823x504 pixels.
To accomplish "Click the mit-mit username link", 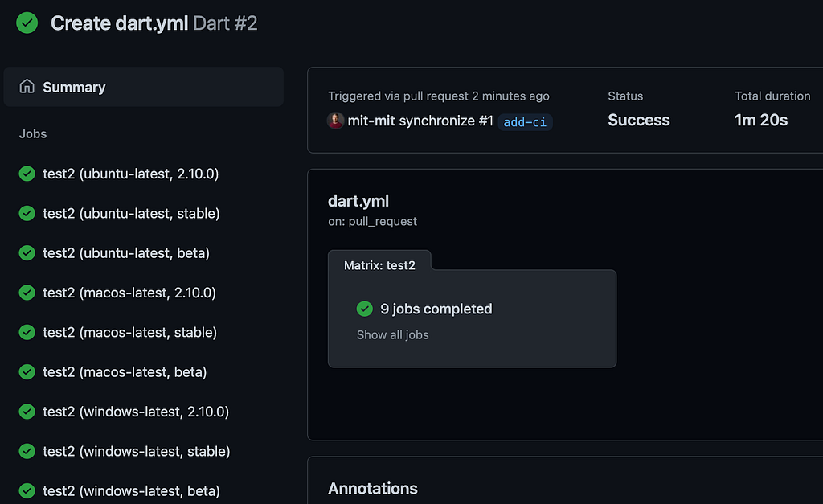I will click(x=371, y=121).
